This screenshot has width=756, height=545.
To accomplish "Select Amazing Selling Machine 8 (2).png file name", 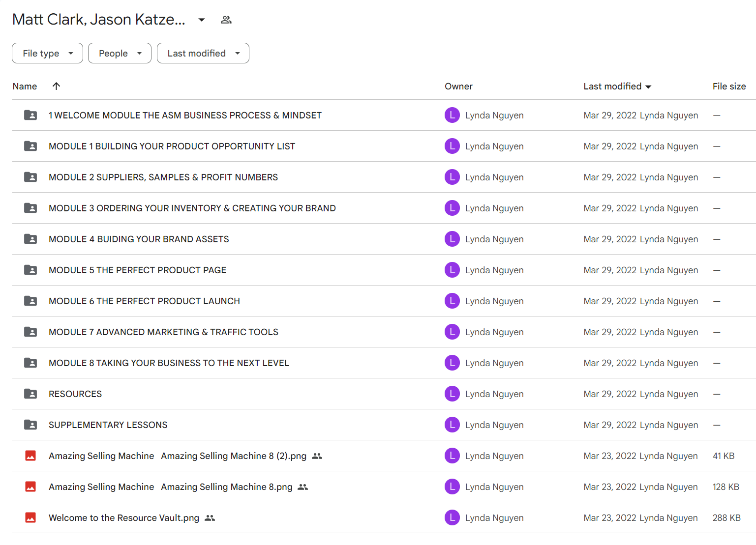I will (178, 456).
